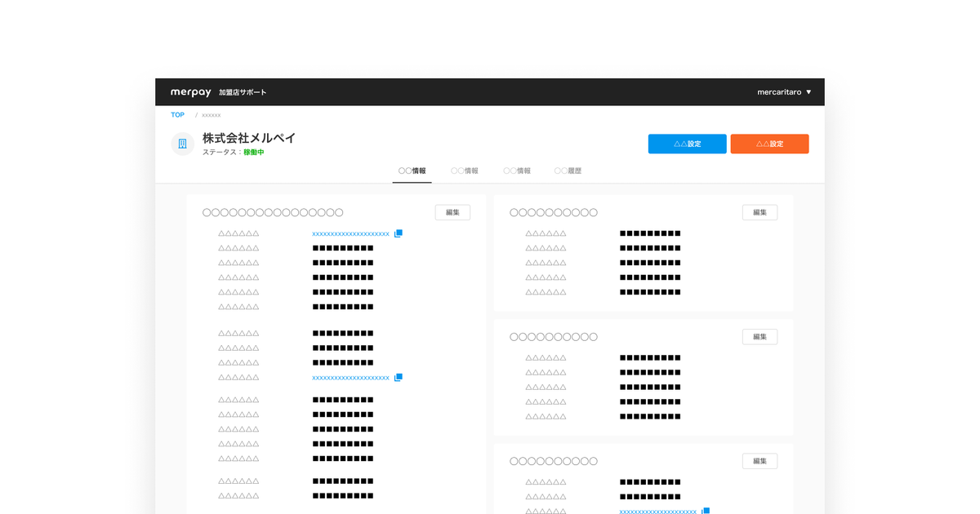Copy the first link in left panel
Image resolution: width=980 pixels, height=514 pixels.
tap(399, 233)
